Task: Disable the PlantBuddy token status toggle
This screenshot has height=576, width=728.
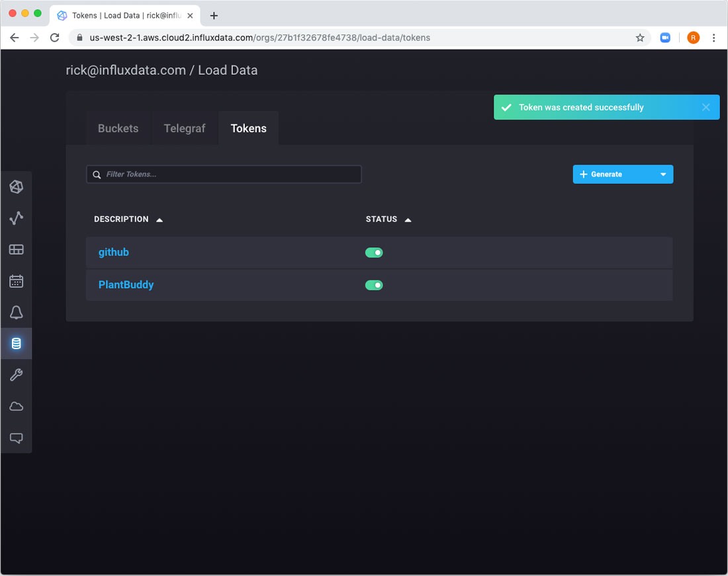Action: (374, 285)
